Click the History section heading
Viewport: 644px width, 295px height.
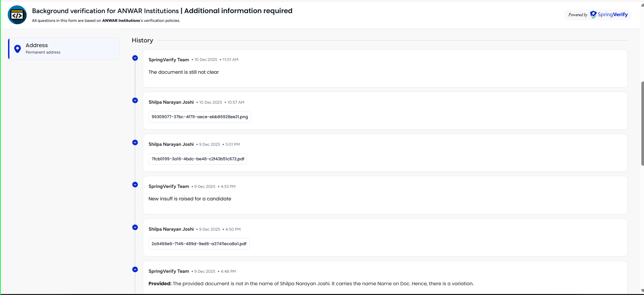coord(142,40)
